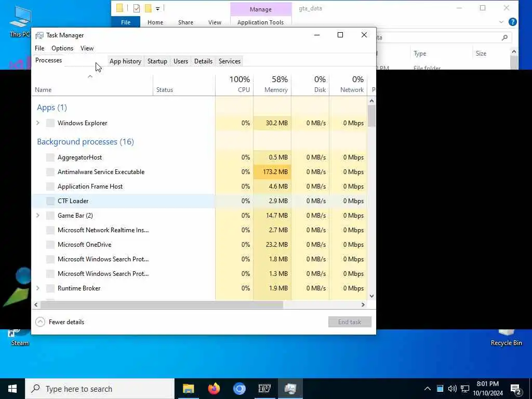This screenshot has width=532, height=399.
Task: Switch to the Startup tab
Action: [157, 61]
